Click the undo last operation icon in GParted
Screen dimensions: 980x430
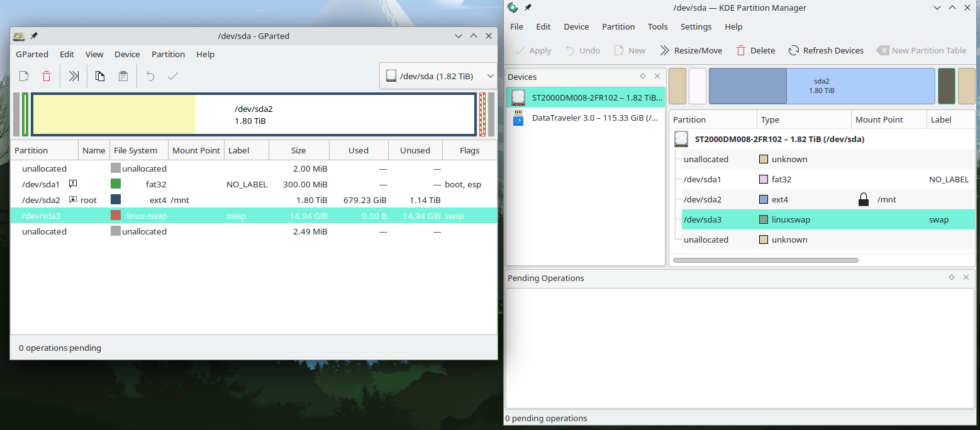150,76
